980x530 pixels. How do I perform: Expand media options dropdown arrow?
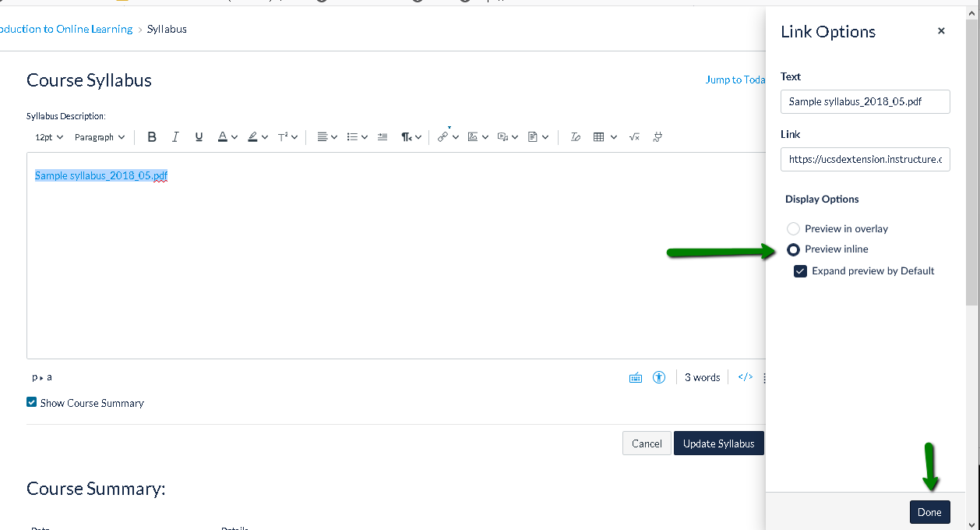click(515, 137)
